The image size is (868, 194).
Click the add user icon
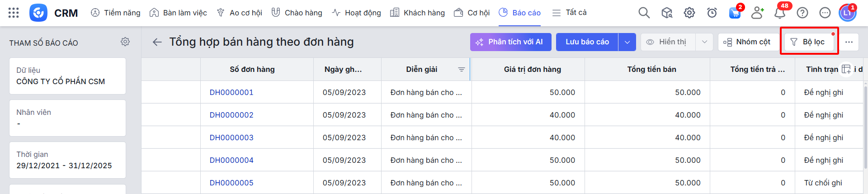point(757,13)
